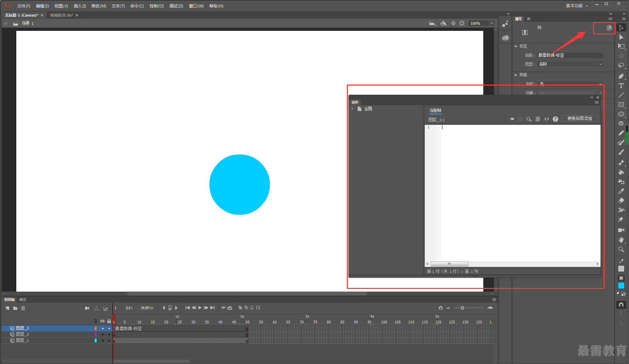Open the 文件(F) menu
The image size is (629, 364).
tap(24, 6)
